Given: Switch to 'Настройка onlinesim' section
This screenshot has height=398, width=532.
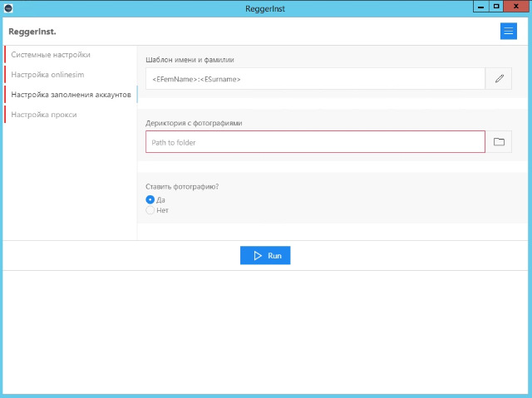Looking at the screenshot, I should 47,75.
